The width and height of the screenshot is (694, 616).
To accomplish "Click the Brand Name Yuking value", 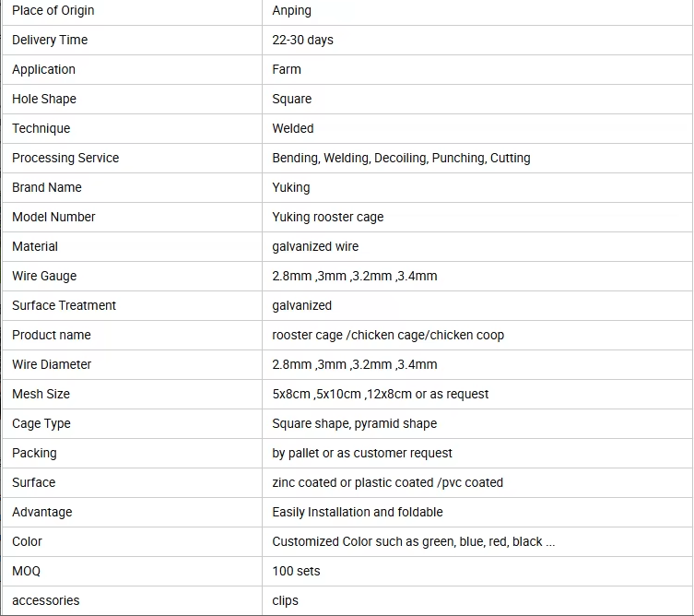I will pos(291,187).
